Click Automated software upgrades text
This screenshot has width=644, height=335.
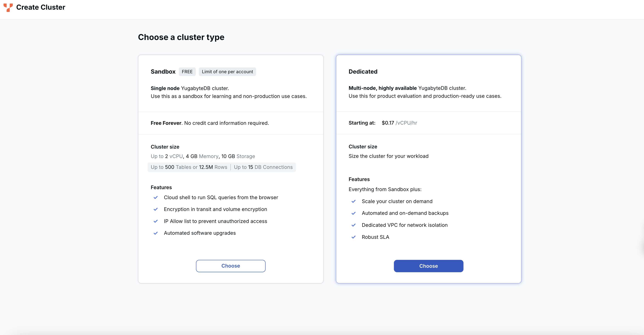(199, 233)
